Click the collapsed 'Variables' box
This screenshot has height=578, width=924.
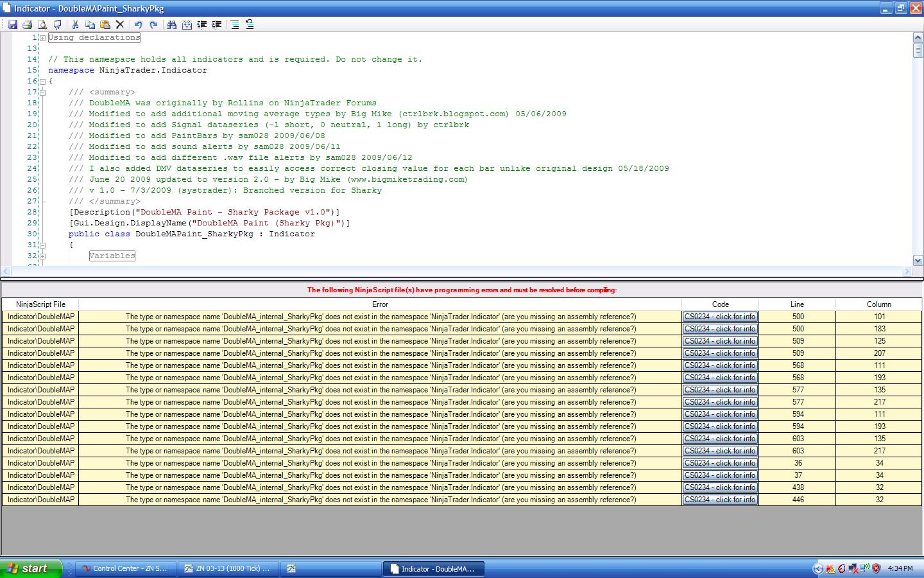point(112,256)
